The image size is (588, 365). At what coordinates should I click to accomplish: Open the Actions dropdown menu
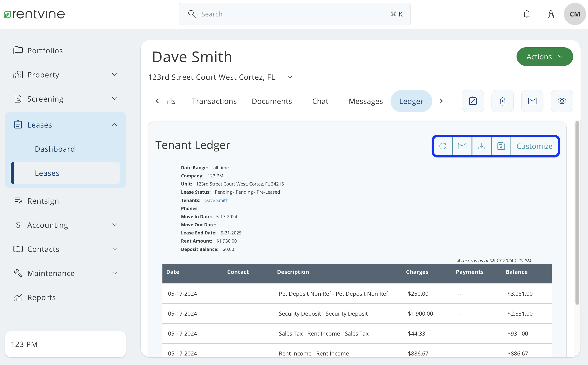[545, 57]
